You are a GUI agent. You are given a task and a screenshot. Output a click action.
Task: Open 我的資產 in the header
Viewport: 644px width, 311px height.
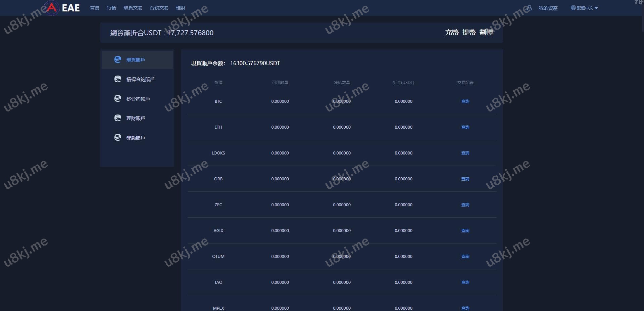pos(548,8)
